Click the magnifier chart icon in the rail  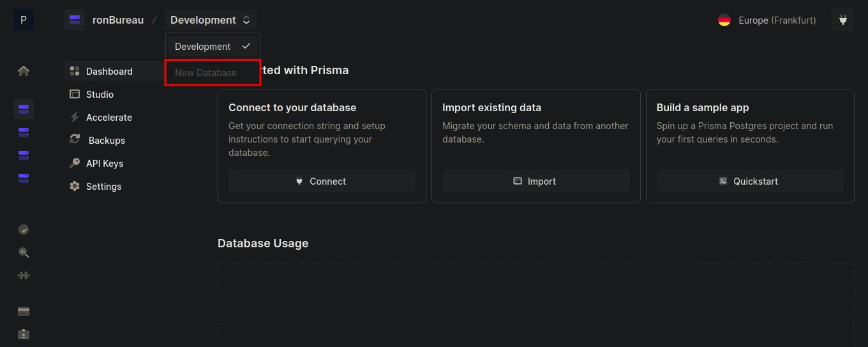pyautogui.click(x=24, y=252)
